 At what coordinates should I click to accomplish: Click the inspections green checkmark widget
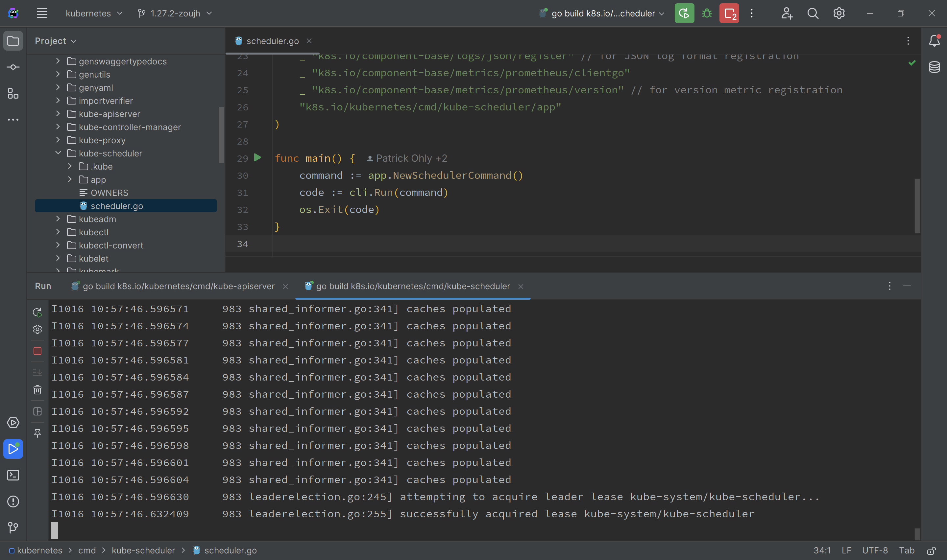[912, 63]
